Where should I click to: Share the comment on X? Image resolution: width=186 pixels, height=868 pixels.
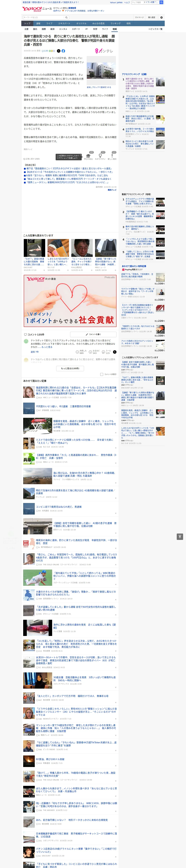(115, 352)
